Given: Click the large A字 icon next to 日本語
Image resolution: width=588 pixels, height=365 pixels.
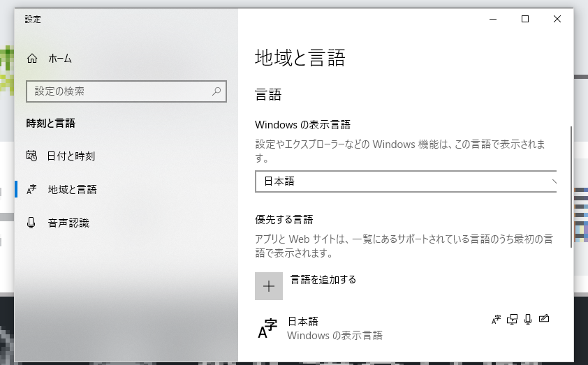Looking at the screenshot, I should tap(267, 328).
